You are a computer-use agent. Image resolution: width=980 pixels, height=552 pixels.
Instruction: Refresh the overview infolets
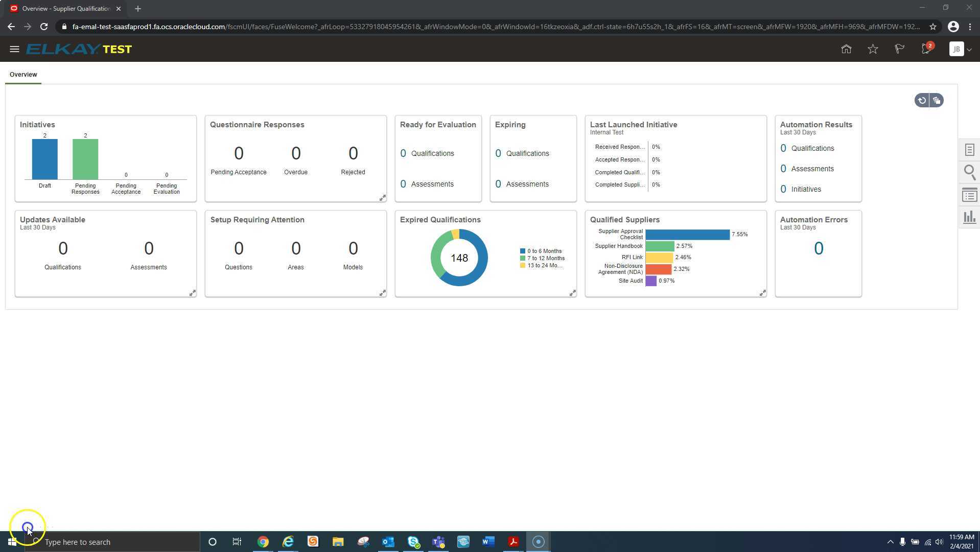(922, 100)
